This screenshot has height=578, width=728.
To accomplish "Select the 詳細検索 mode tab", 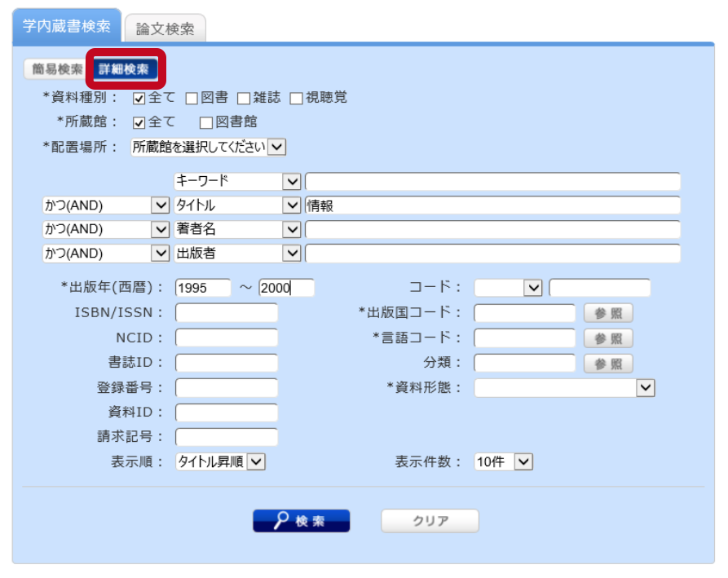I will pyautogui.click(x=124, y=69).
